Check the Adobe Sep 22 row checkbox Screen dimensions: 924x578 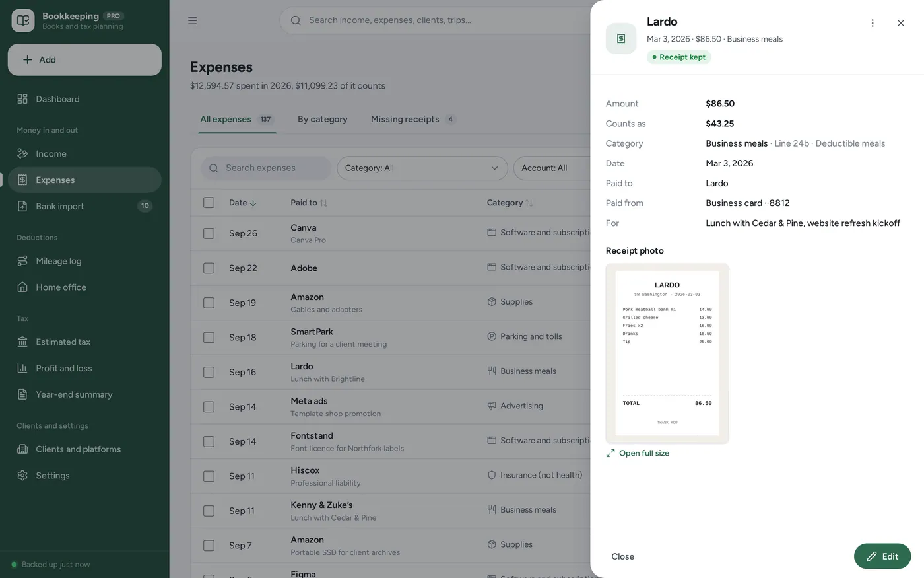click(x=209, y=268)
